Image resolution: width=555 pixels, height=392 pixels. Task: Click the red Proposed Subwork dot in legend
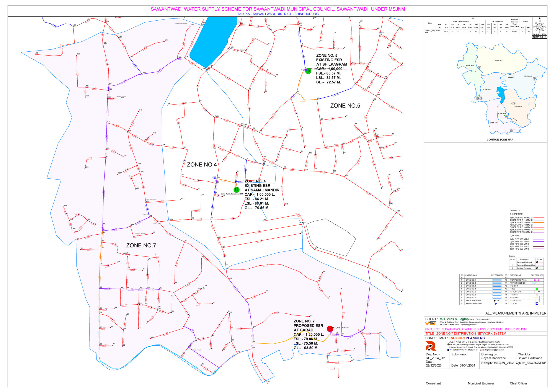pos(537,262)
